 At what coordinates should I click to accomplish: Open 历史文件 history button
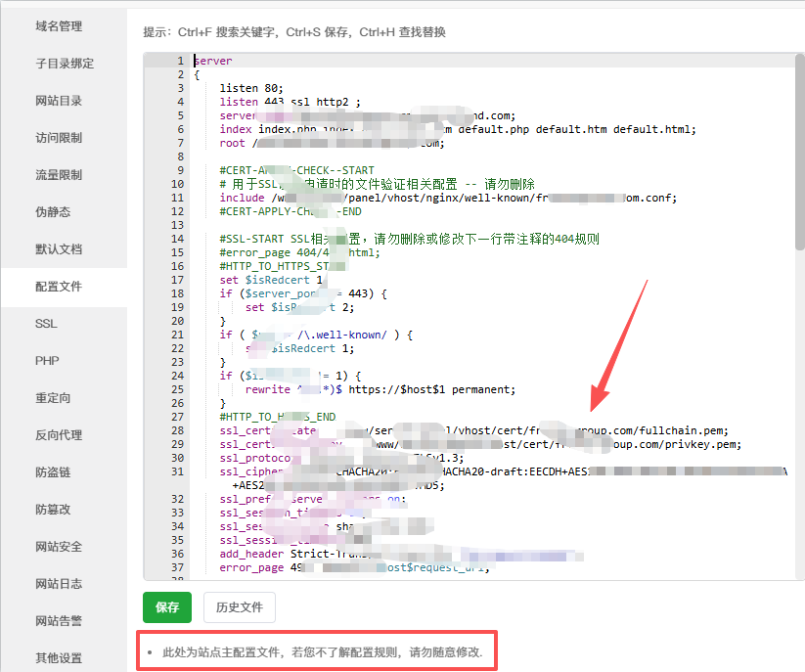[x=240, y=607]
